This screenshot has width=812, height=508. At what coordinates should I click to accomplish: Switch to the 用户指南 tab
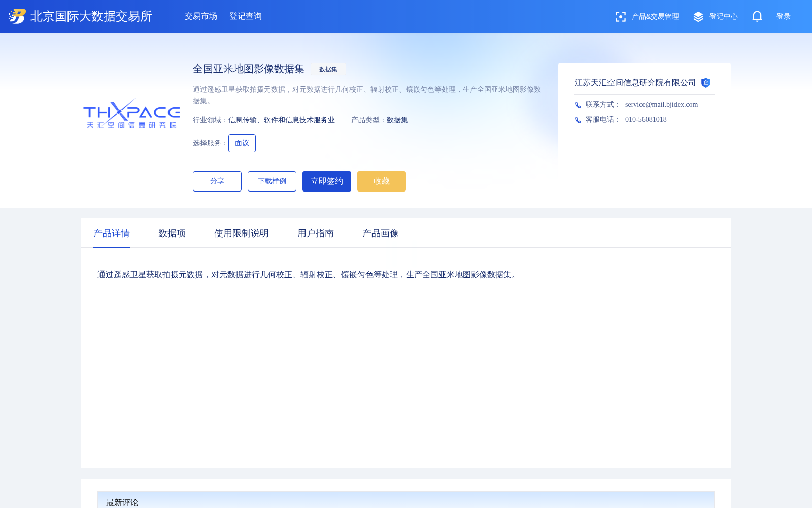[316, 233]
